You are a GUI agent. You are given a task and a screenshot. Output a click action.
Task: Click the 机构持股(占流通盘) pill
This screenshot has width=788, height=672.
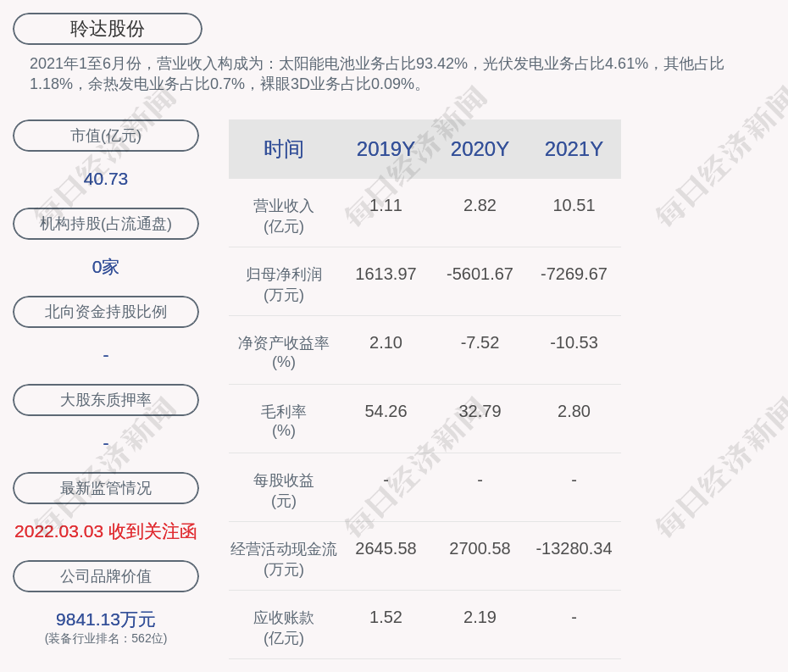coord(106,224)
